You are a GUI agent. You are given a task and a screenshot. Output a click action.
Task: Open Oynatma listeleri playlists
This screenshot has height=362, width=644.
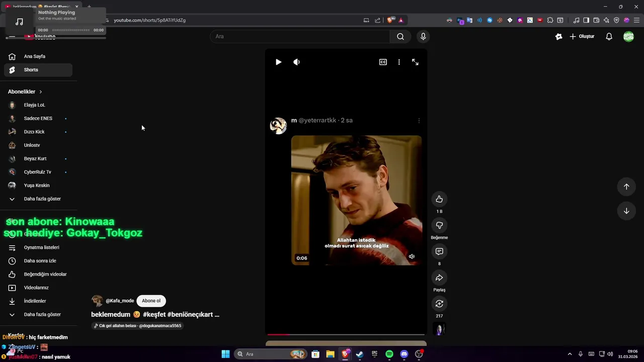tap(38, 247)
